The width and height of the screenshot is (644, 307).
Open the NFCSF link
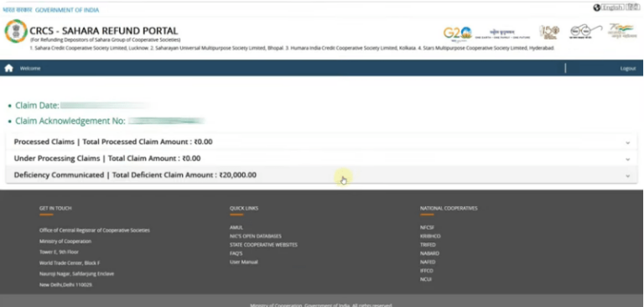pos(427,227)
